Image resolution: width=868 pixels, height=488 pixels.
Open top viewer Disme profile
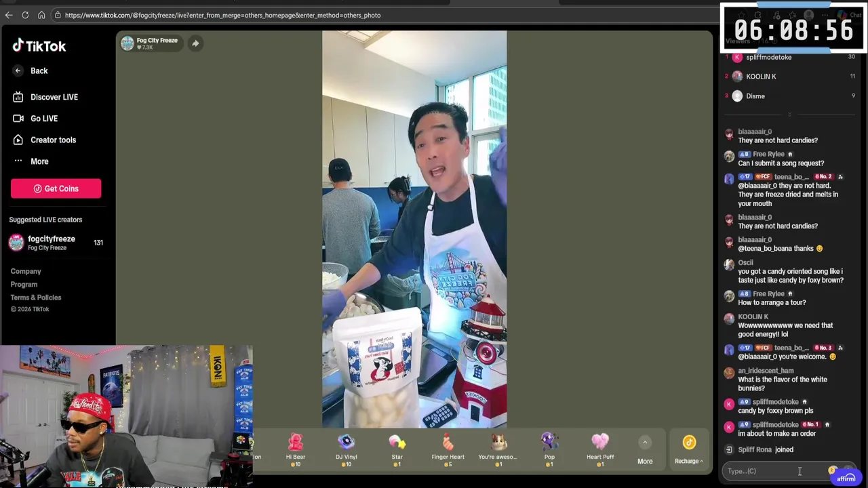[755, 96]
